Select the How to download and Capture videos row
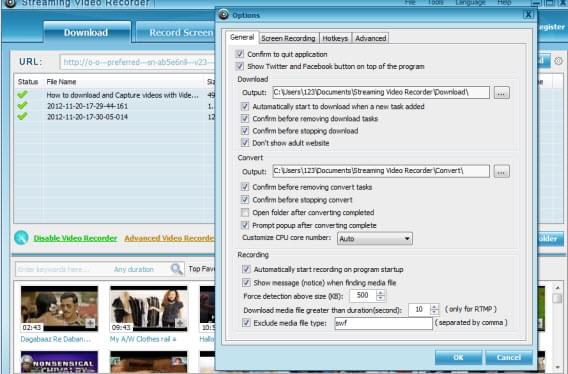This screenshot has width=568, height=374. coord(114,95)
